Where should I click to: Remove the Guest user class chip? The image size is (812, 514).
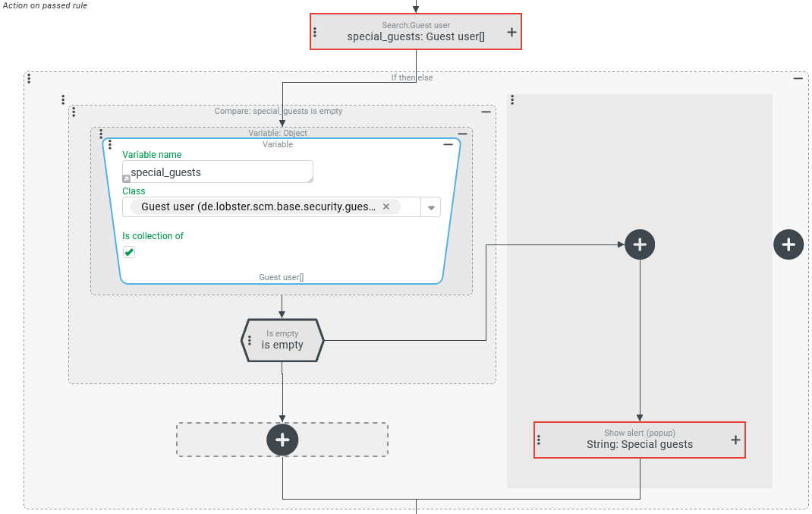[x=386, y=207]
